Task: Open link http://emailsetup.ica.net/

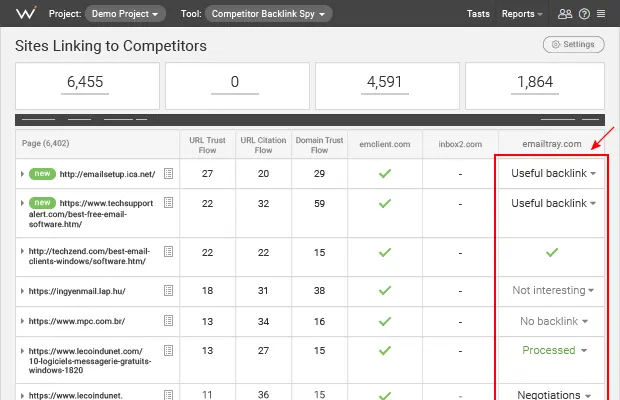Action: tap(107, 174)
